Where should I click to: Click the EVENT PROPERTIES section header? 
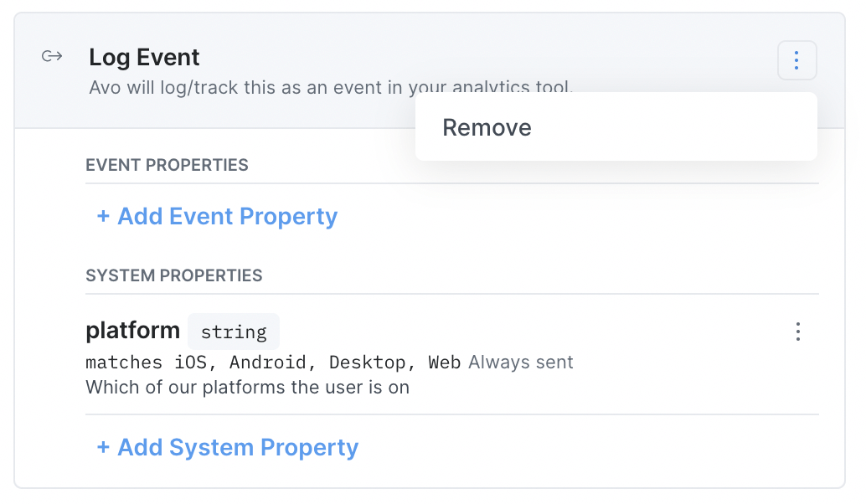[167, 165]
